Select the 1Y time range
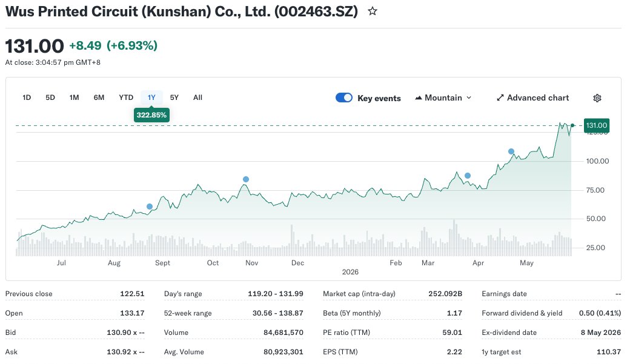Image resolution: width=630 pixels, height=364 pixels. tap(151, 98)
